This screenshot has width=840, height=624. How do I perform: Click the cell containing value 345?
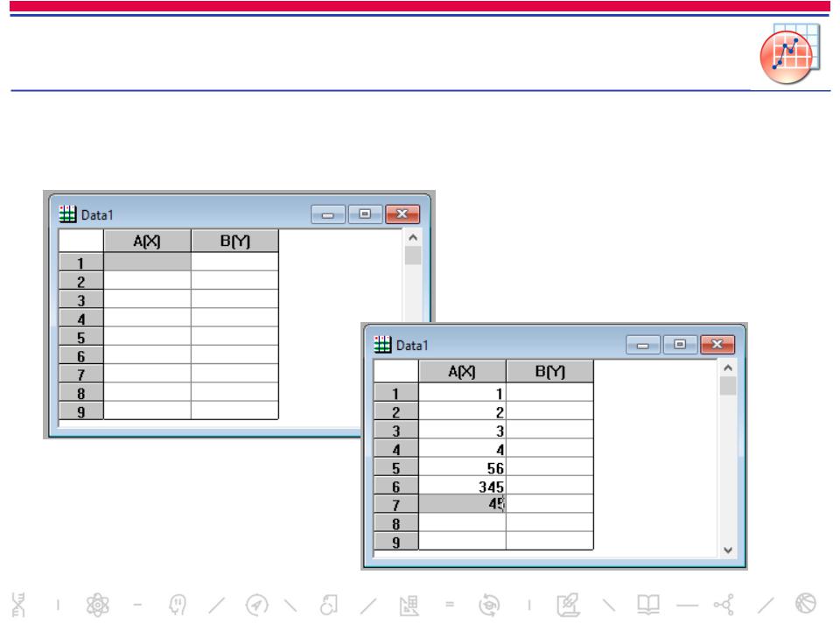(x=462, y=486)
